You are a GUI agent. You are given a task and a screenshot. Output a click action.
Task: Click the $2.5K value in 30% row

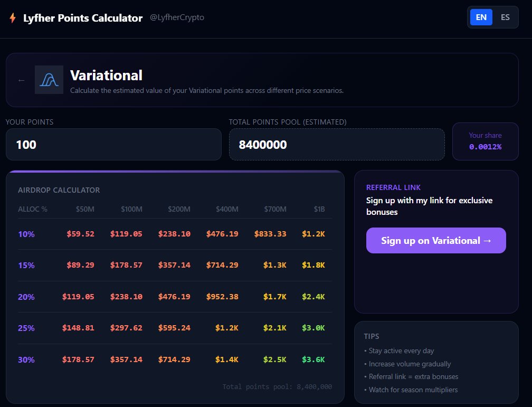(x=275, y=359)
